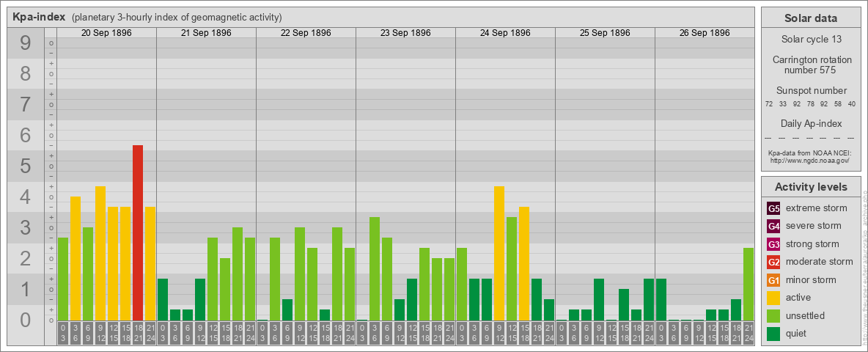868x352 pixels.
Task: Select the light green unsettled swatch
Action: point(773,315)
